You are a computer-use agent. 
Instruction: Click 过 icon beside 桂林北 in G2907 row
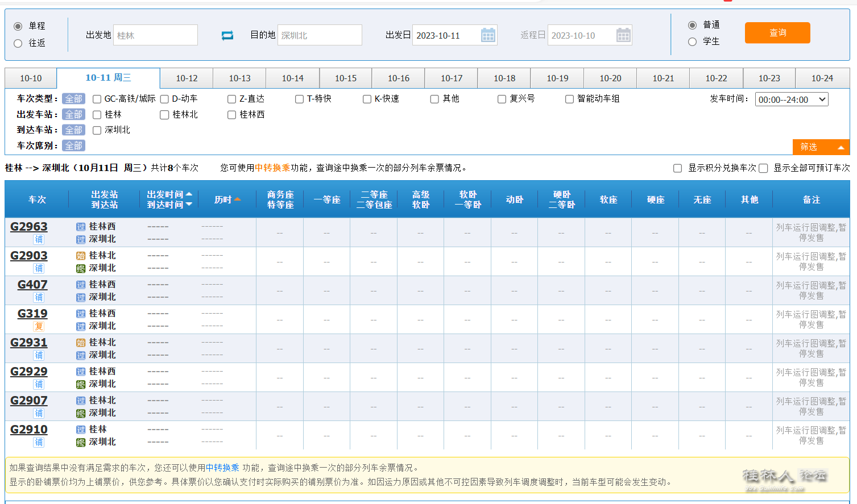pos(81,401)
